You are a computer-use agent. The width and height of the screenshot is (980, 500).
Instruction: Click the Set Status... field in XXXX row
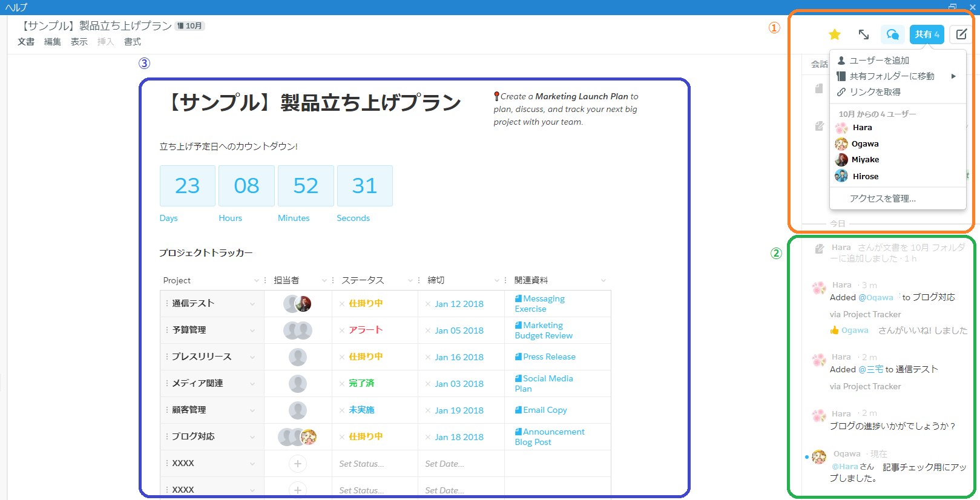coord(361,464)
